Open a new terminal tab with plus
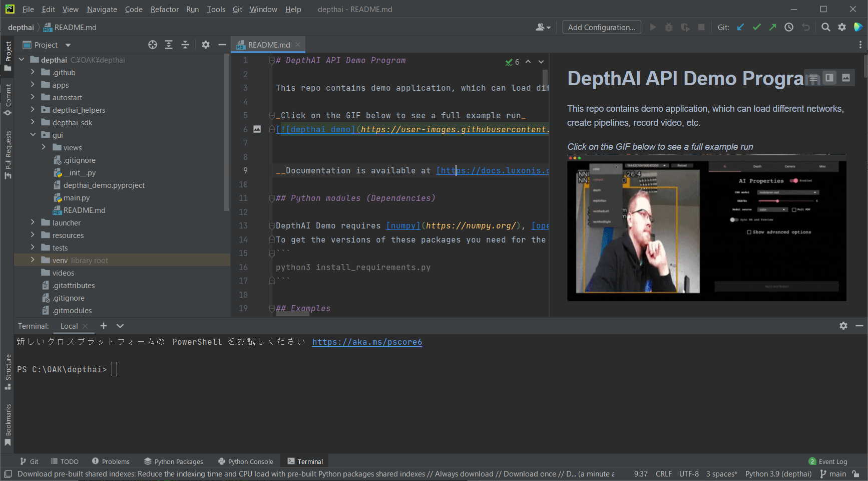 pyautogui.click(x=104, y=326)
